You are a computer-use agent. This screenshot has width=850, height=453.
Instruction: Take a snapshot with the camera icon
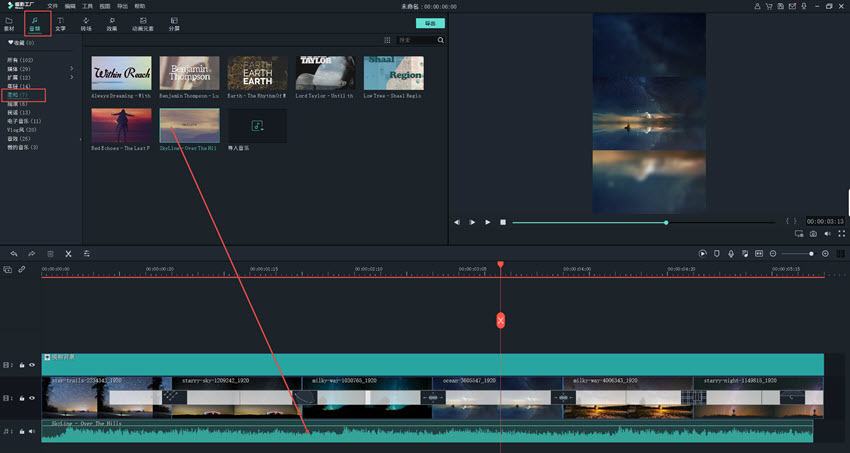(813, 234)
